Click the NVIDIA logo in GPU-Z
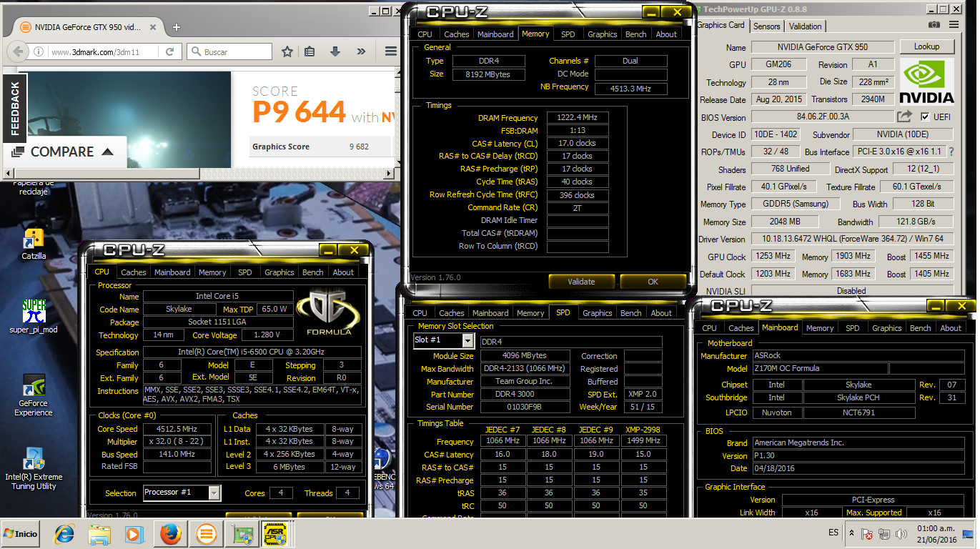The image size is (980, 549). [x=926, y=82]
